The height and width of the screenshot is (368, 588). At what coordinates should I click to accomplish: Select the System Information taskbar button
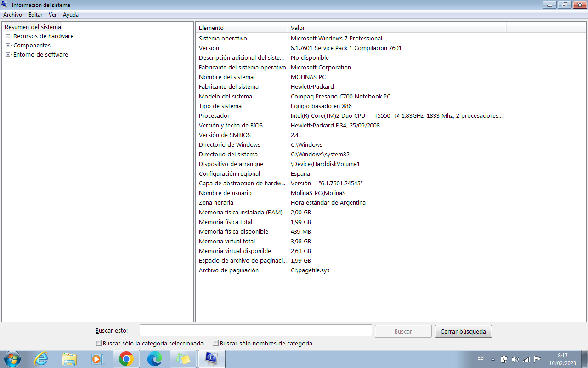click(211, 359)
